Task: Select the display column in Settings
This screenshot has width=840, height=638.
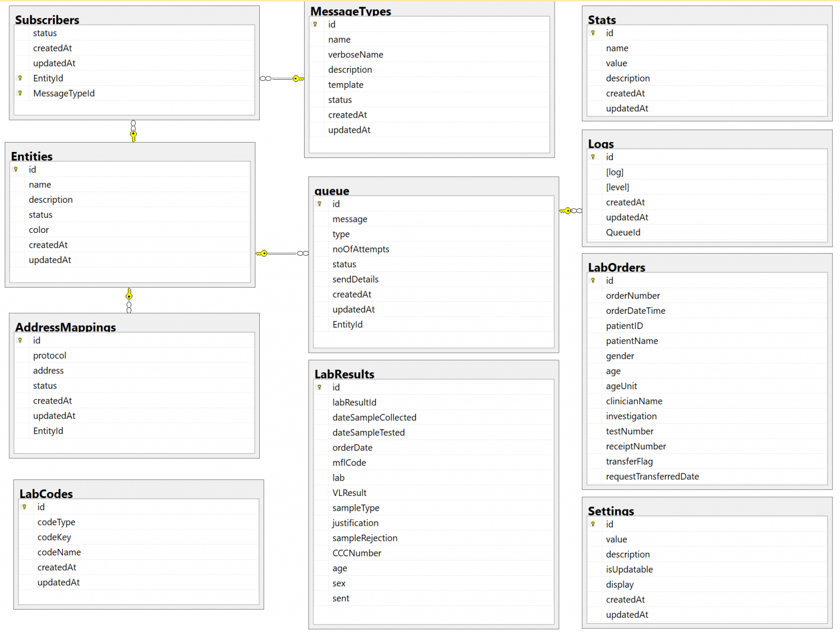Action: [707, 585]
